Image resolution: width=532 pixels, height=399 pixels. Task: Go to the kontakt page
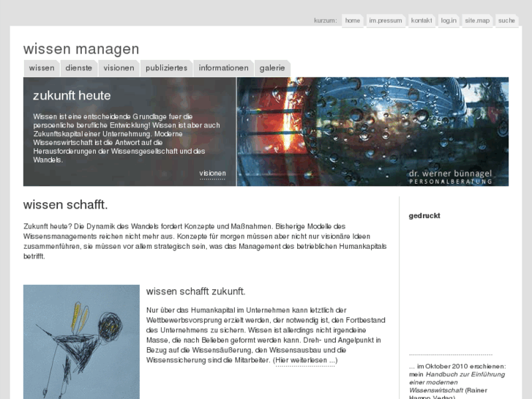[x=422, y=20]
